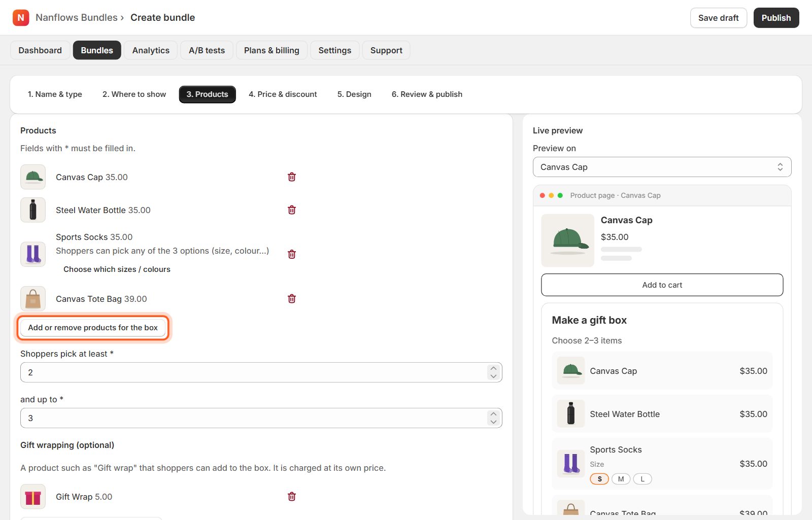This screenshot has height=520, width=812.
Task: Click the trash icon for Sports Socks
Action: pyautogui.click(x=292, y=254)
